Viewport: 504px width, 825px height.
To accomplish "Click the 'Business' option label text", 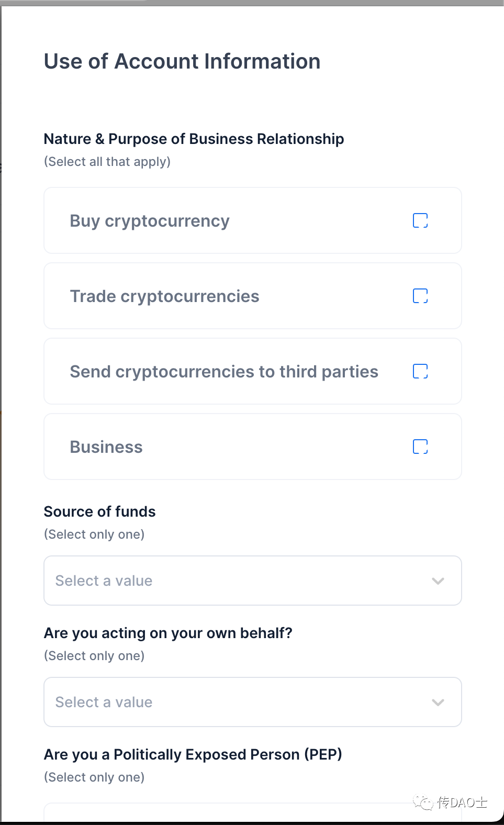I will 106,447.
